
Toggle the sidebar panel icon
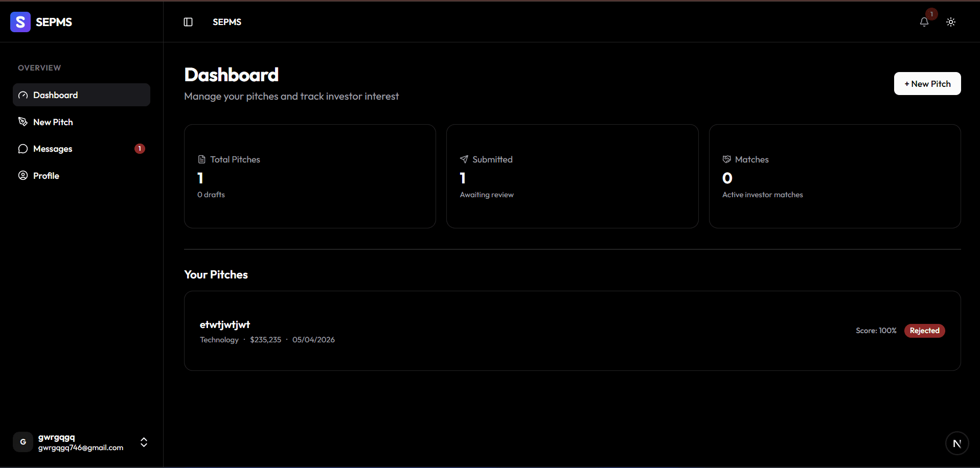coord(188,22)
